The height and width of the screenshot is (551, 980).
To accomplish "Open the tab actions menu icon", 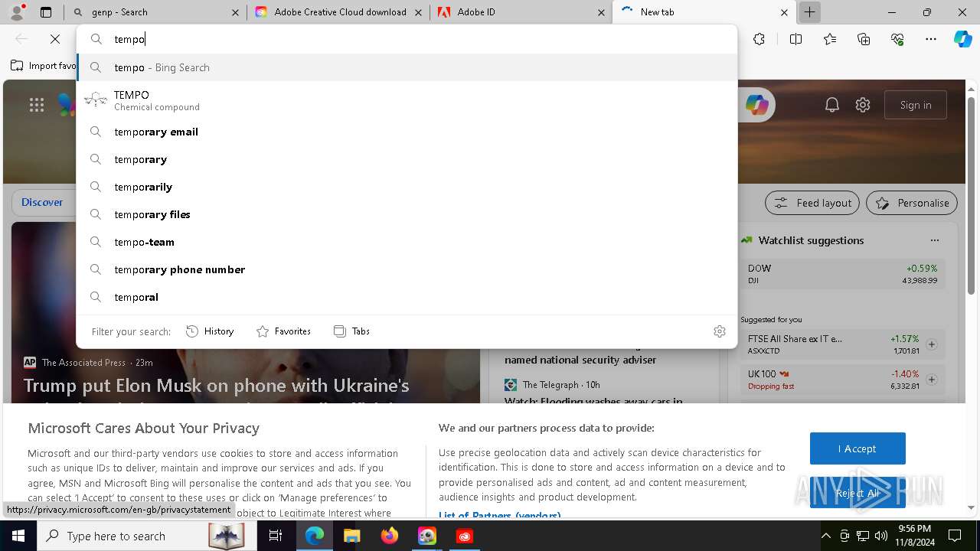I will (46, 12).
